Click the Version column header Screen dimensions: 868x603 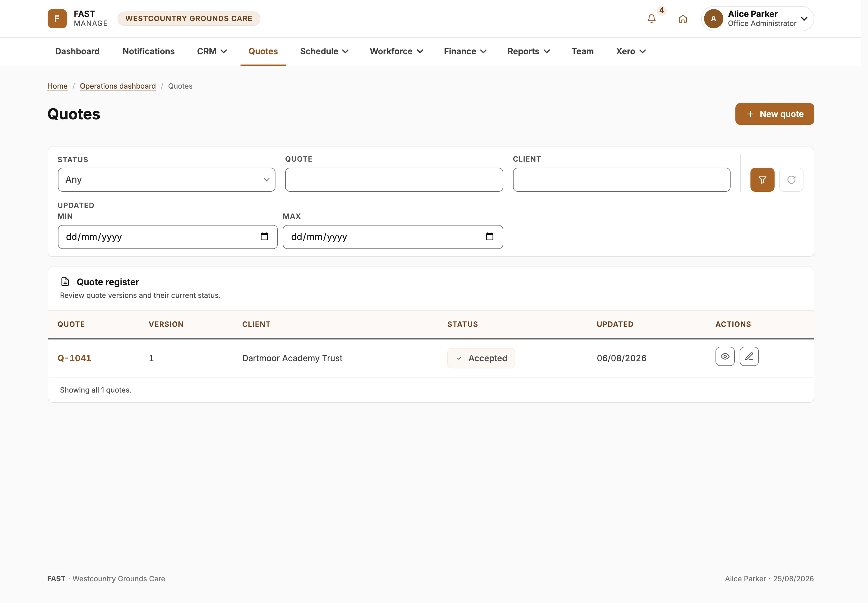pos(166,324)
